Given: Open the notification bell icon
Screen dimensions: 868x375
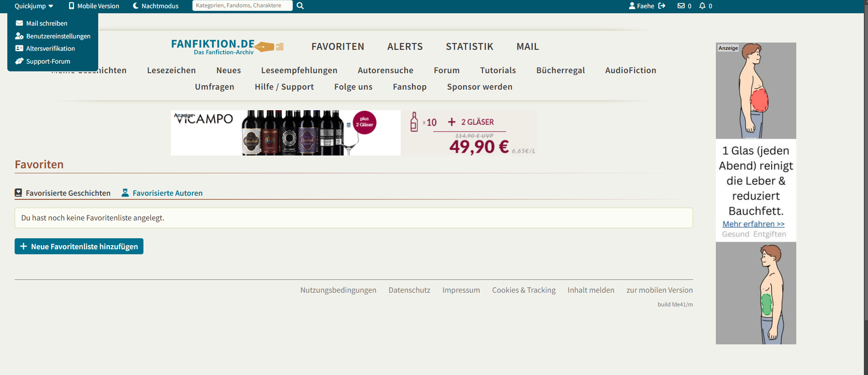Looking at the screenshot, I should coord(702,6).
